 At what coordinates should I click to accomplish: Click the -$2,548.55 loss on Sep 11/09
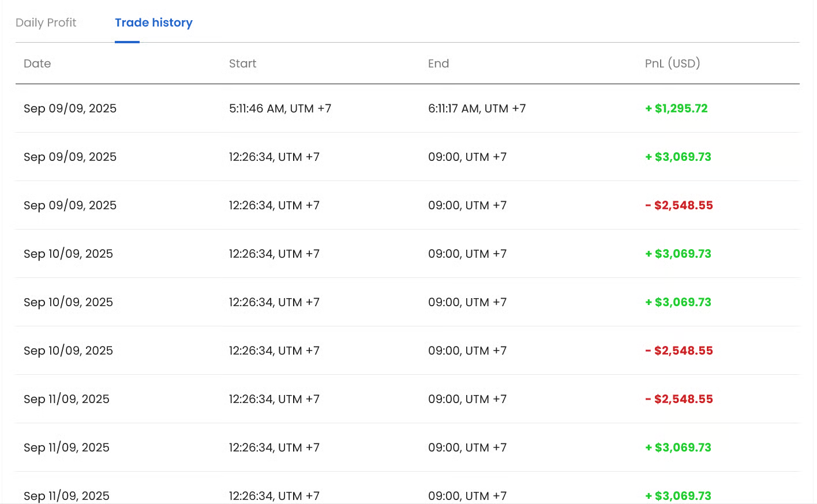(679, 399)
